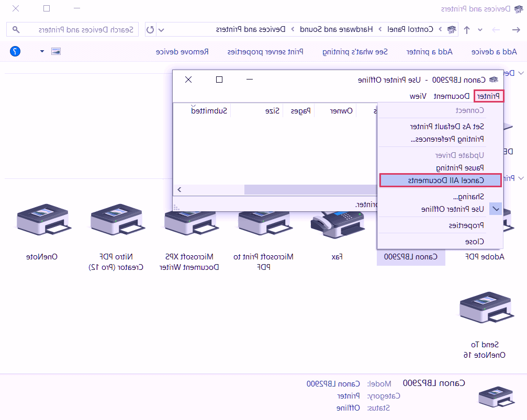
Task: Click the magnifier icon in search box
Action: [x=16, y=30]
